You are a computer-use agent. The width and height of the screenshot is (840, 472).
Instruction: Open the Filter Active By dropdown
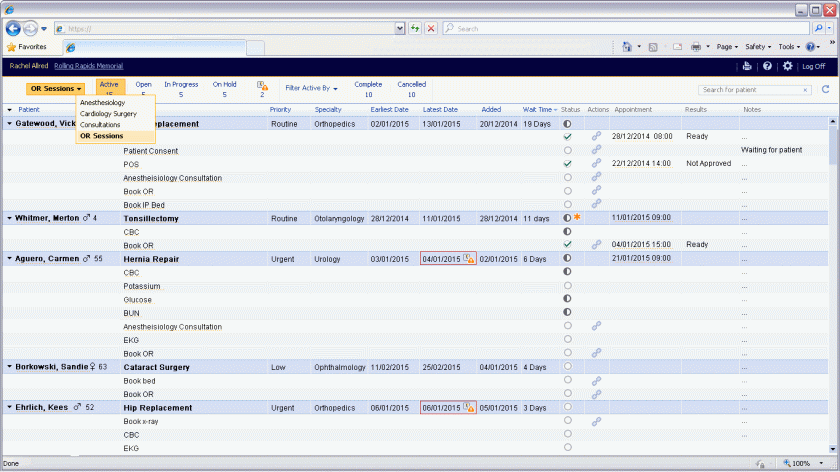[311, 88]
